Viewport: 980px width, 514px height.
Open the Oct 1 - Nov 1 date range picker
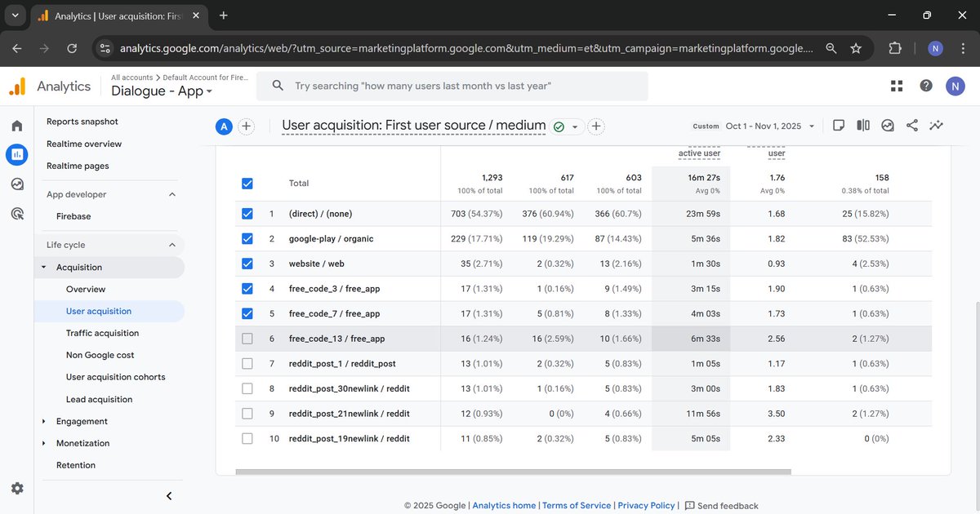[x=764, y=126]
